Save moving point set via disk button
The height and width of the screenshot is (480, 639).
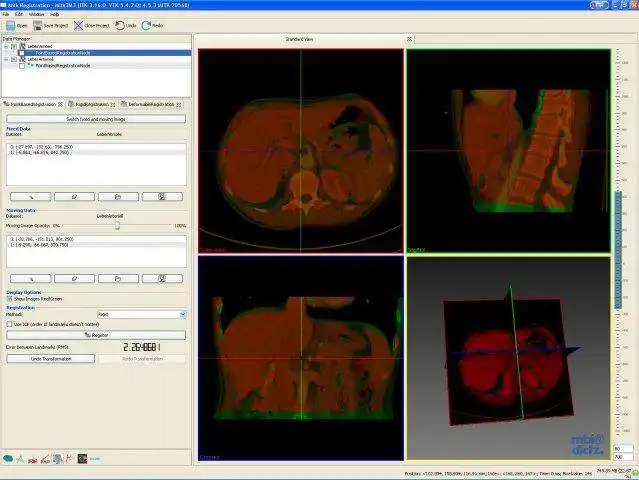tap(162, 279)
